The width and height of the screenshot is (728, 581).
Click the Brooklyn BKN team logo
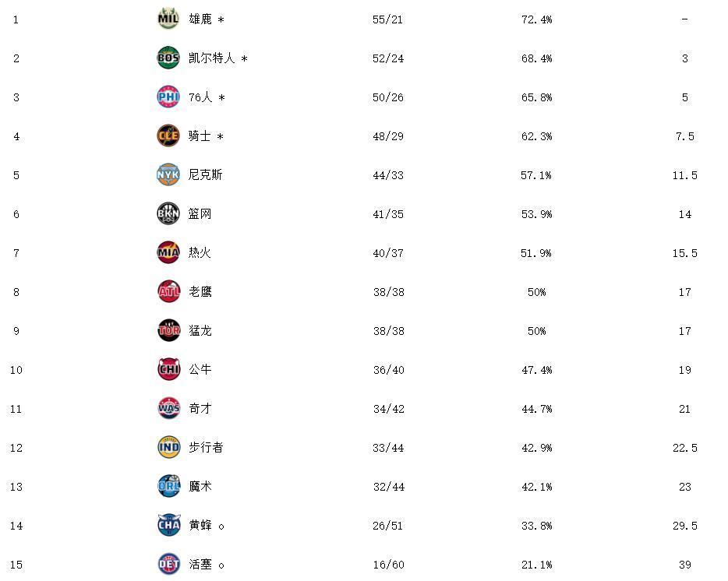168,214
